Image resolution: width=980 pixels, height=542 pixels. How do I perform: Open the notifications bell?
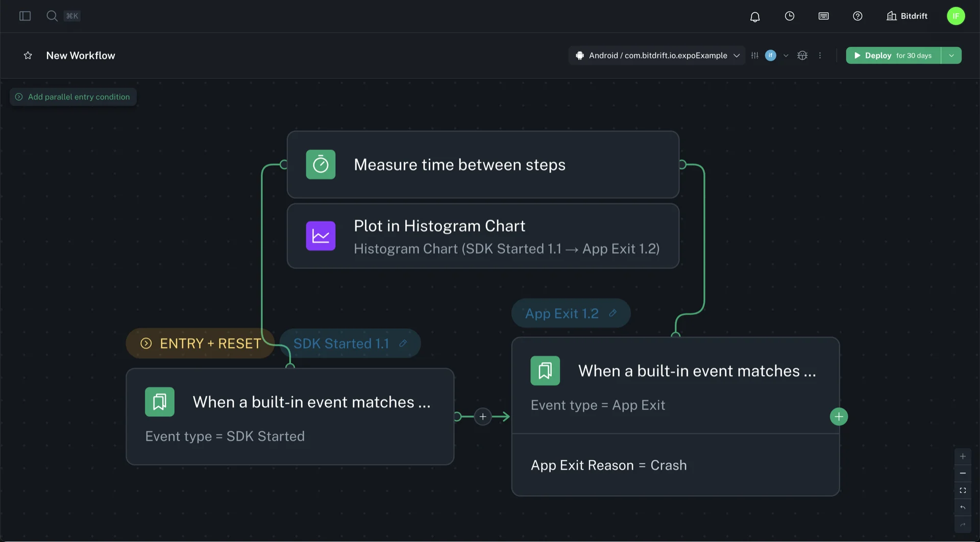pos(754,16)
